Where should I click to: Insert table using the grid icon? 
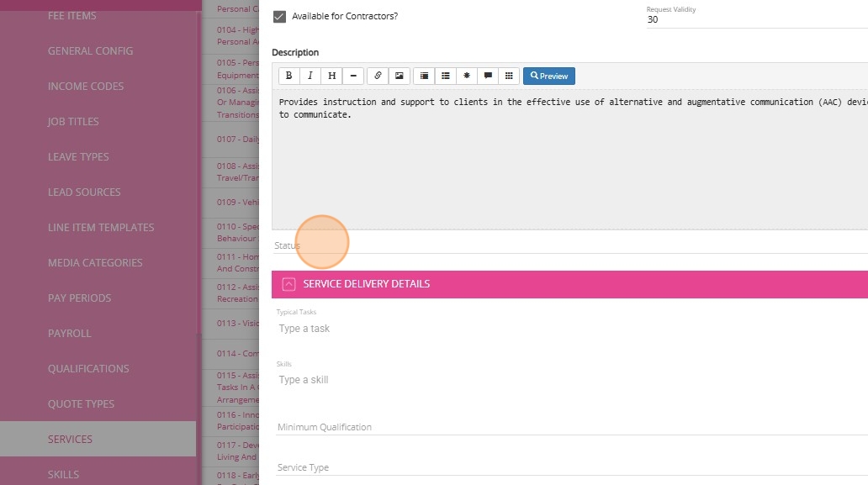509,76
